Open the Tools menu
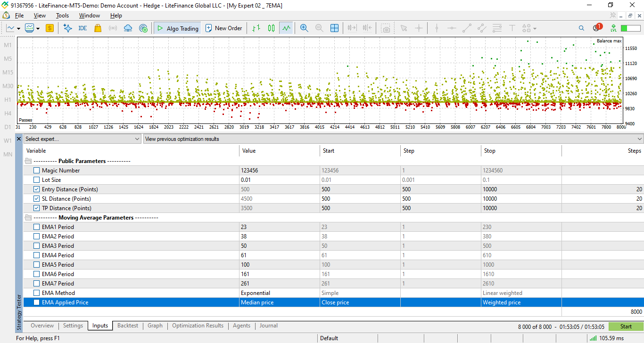Image resolution: width=644 pixels, height=343 pixels. [x=62, y=16]
